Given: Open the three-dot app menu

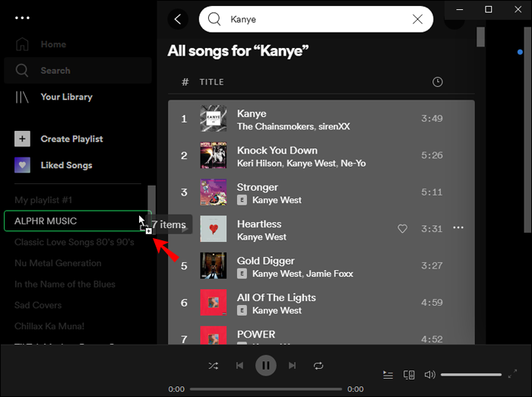Looking at the screenshot, I should (22, 17).
